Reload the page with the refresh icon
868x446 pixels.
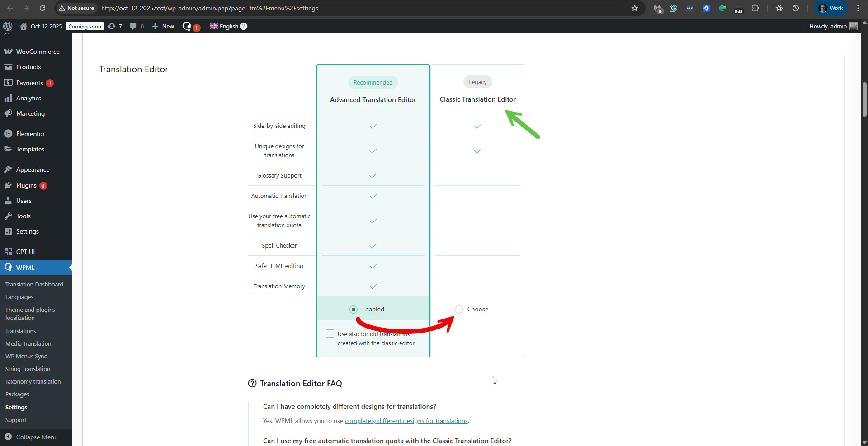tap(42, 8)
